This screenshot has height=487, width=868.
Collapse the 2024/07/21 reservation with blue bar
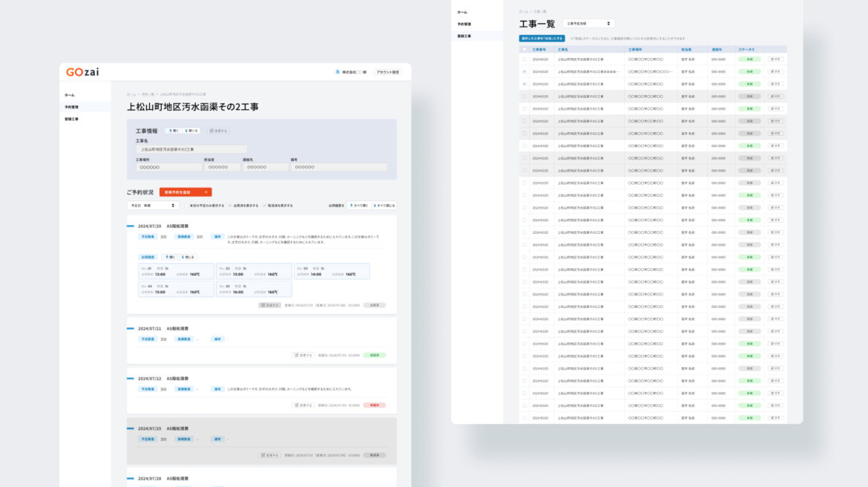coord(131,329)
